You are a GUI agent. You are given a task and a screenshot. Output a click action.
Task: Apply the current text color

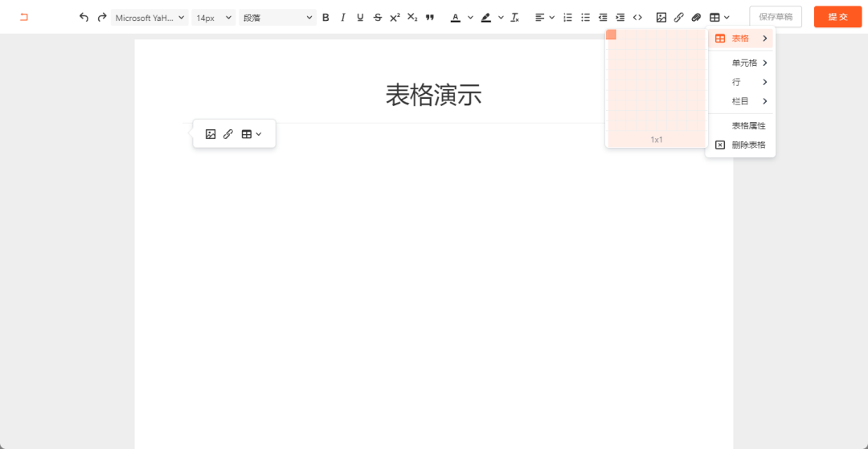[x=456, y=17]
